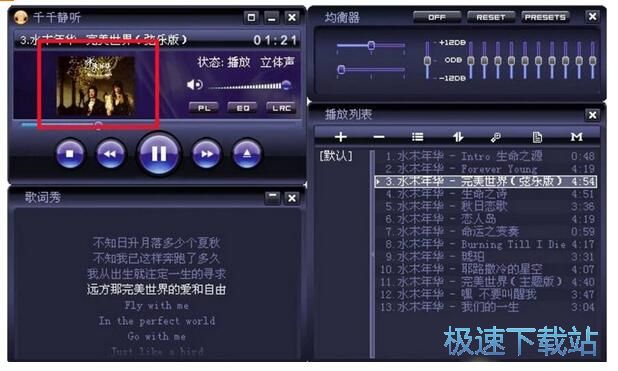The width and height of the screenshot is (618, 371).
Task: Click lyric line 远方那完美世界的爱和自由
Action: coord(156,290)
